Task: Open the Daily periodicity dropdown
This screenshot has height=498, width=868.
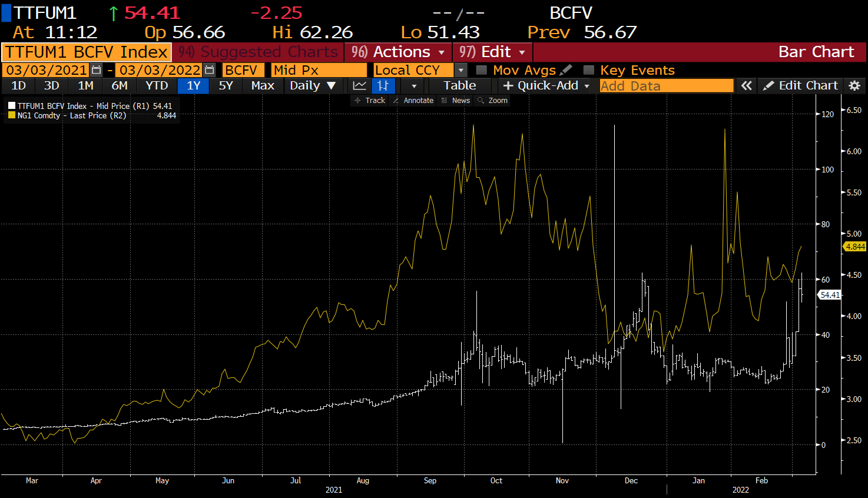Action: (x=313, y=85)
